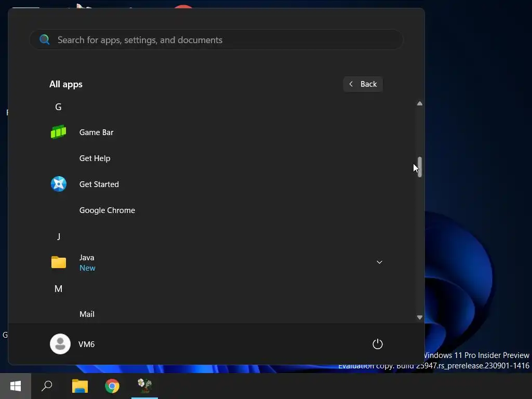
Task: Click scrollbar down arrow in apps list
Action: click(420, 317)
